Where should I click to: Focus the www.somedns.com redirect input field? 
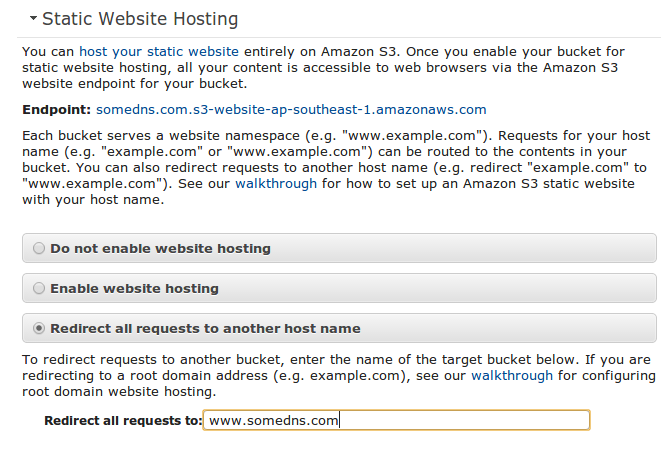[x=396, y=420]
